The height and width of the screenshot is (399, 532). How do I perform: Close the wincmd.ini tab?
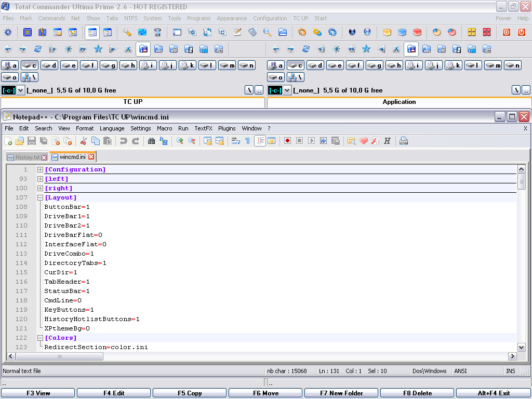(91, 157)
